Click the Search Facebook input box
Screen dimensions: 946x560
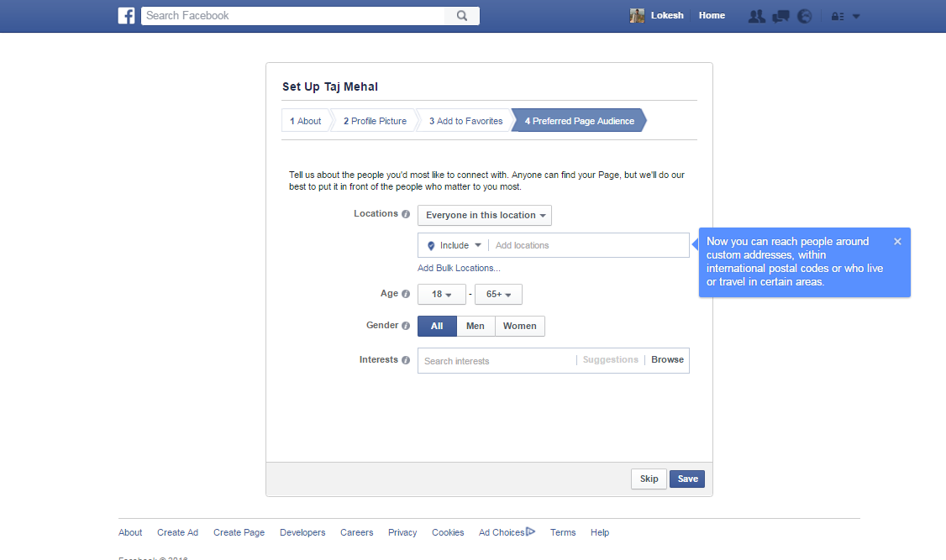pos(293,16)
